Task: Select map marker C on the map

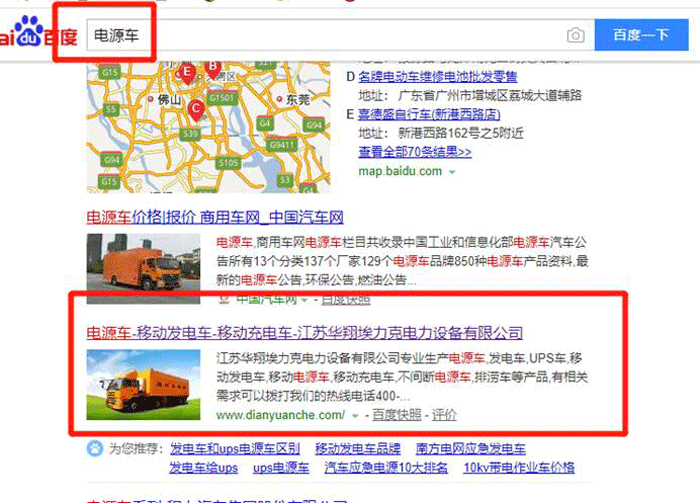Action: point(196,110)
